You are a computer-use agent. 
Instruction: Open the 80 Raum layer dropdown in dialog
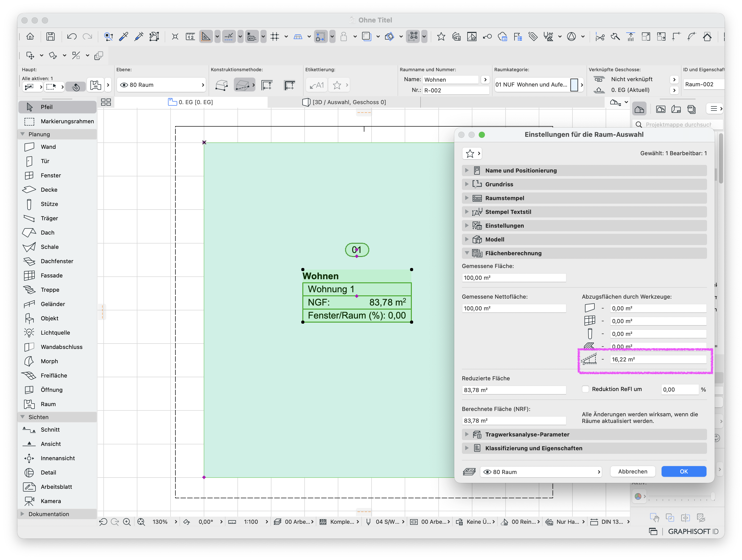coord(541,472)
